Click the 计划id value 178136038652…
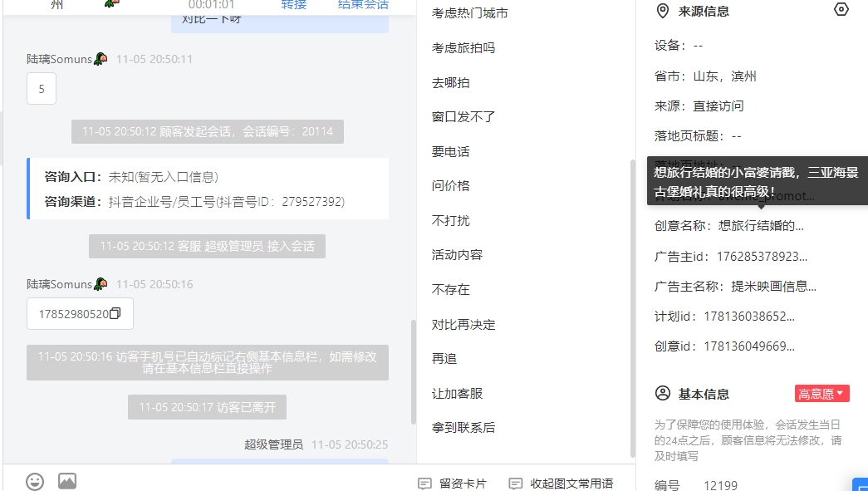The height and width of the screenshot is (491, 868). (749, 316)
